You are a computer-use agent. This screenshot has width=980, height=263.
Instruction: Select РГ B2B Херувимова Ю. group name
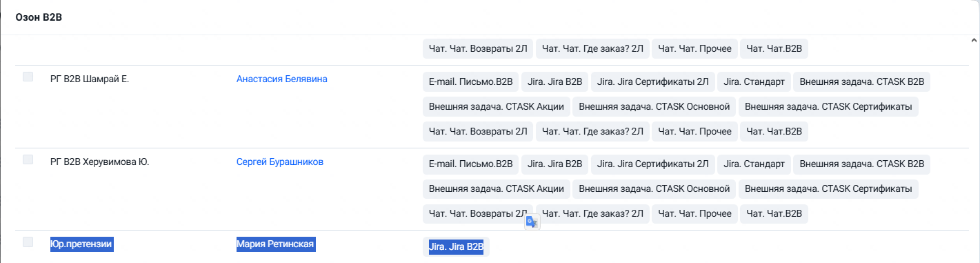pyautogui.click(x=100, y=162)
